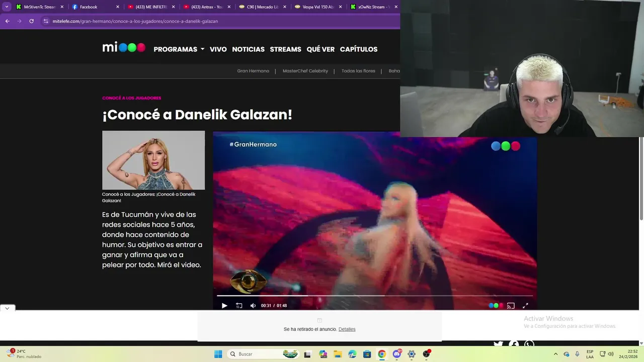Switch to the xOwNz Stream tab
Viewport: 644px width, 362px height.
coord(374,7)
